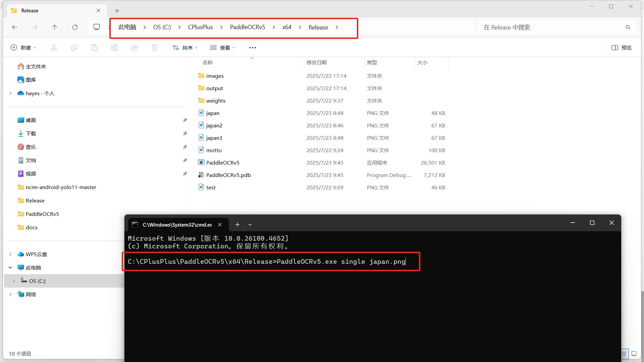Unpin 音乐 using its pin icon
644x362 pixels.
[x=185, y=147]
